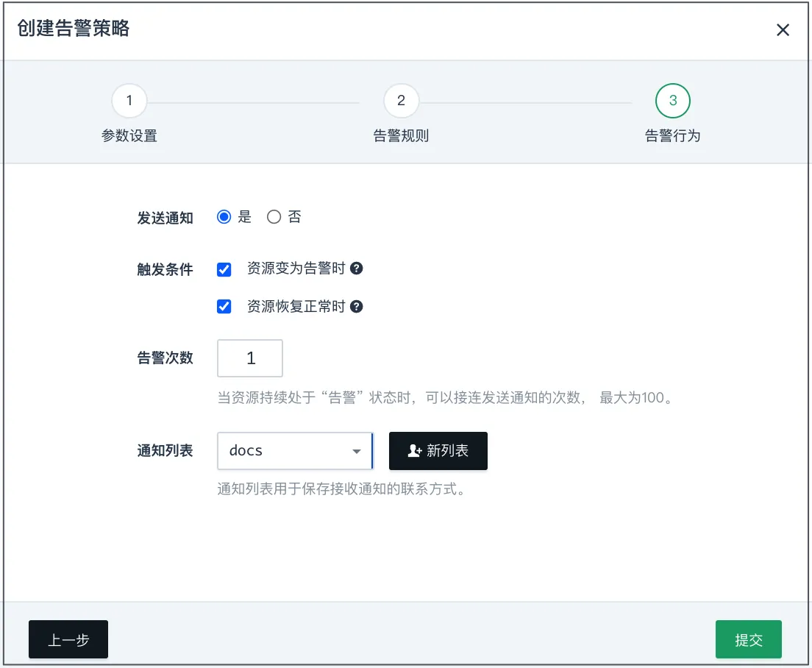Click 上一步 to go back
Viewport: 812px width, 668px height.
(68, 639)
